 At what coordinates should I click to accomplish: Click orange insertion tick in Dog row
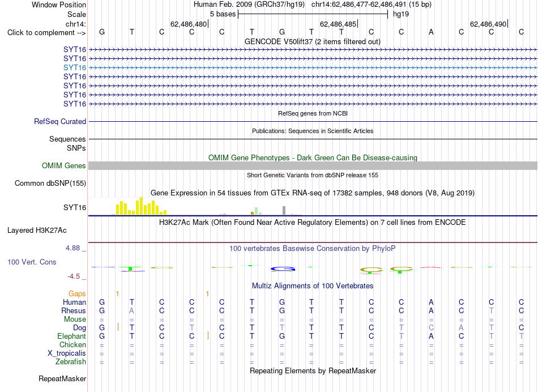tap(118, 327)
